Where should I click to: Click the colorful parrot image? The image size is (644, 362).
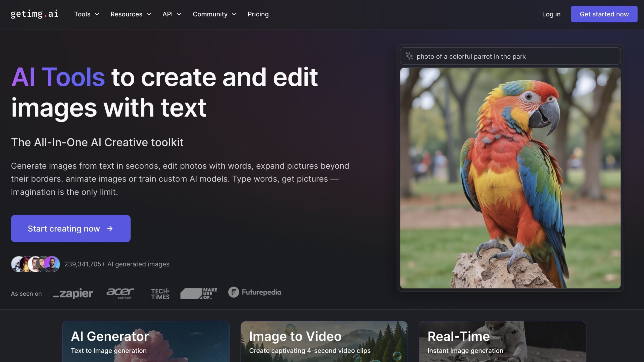510,178
